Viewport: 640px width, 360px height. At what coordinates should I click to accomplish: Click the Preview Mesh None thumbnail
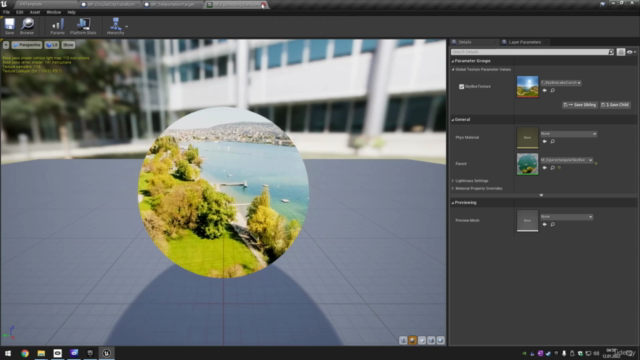tap(527, 220)
